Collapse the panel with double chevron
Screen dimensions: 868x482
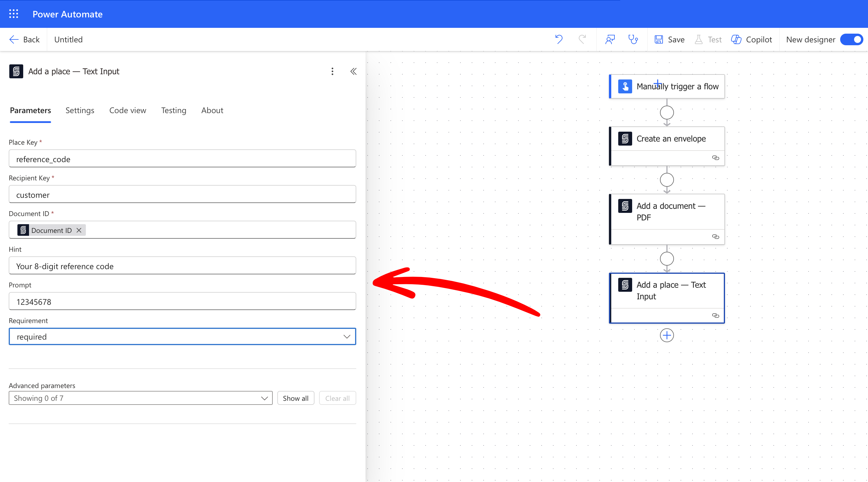coord(353,71)
